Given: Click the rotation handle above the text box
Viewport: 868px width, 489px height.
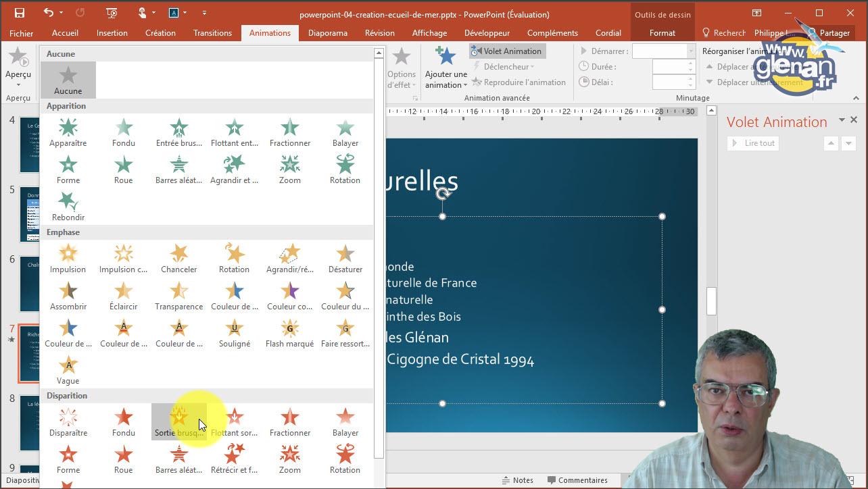Looking at the screenshot, I should coord(443,194).
